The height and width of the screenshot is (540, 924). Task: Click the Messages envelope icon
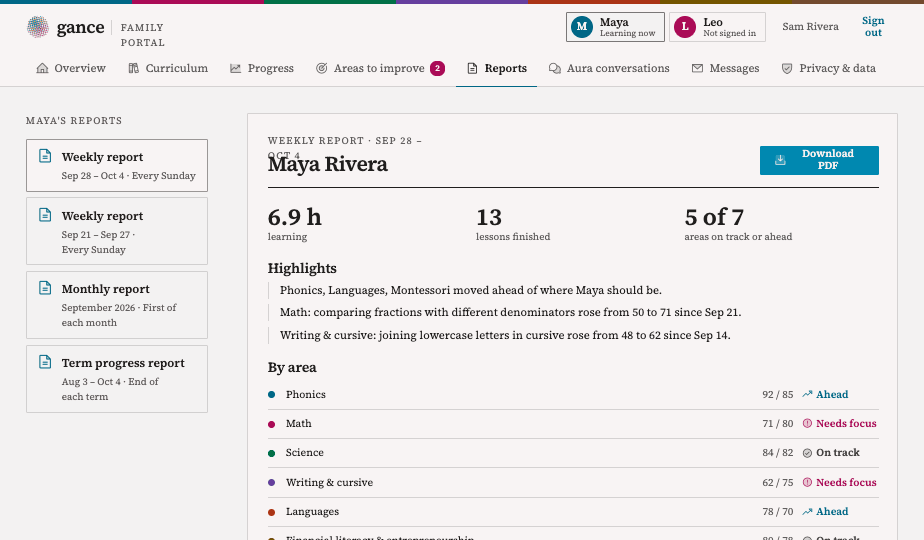(697, 68)
